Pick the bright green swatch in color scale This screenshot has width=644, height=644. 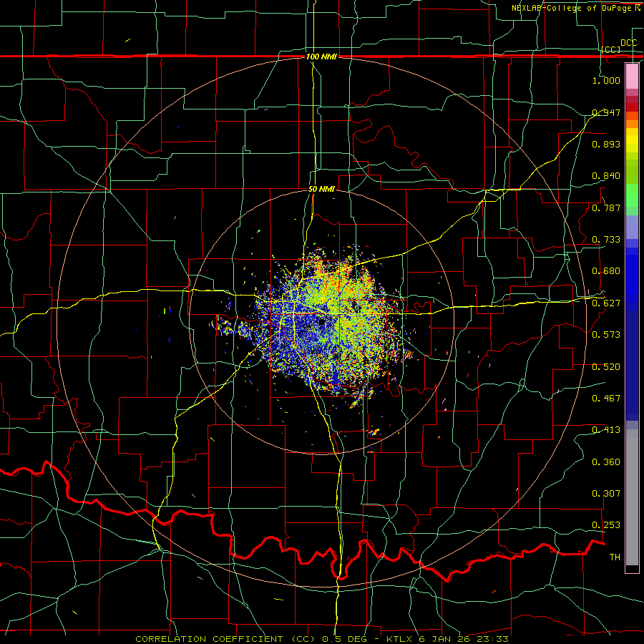point(632,195)
